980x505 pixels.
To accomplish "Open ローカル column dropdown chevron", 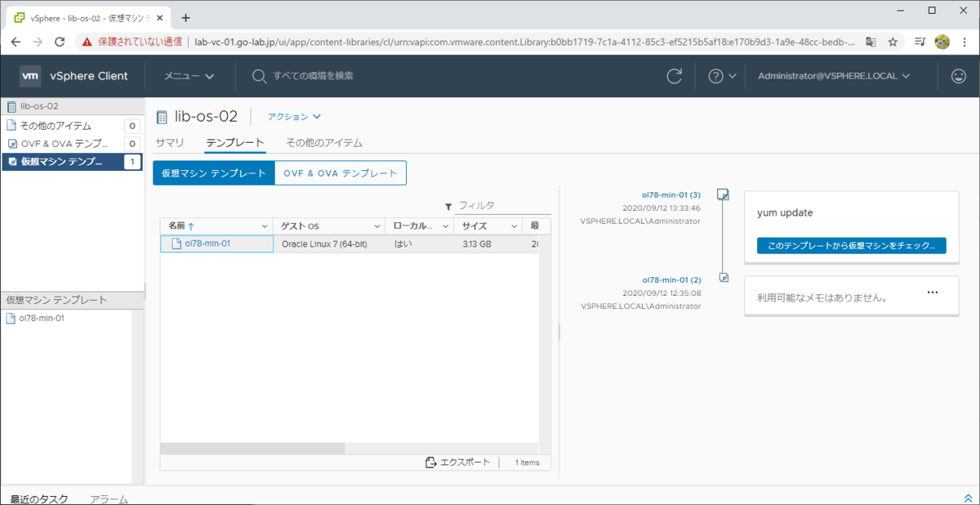I will (x=446, y=226).
